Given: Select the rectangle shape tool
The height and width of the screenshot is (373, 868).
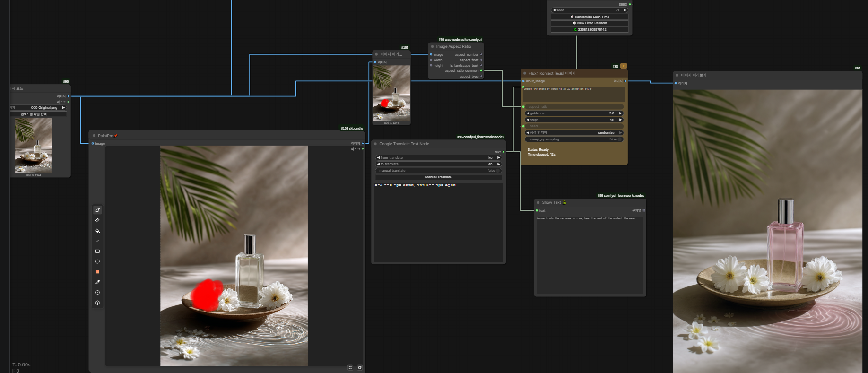Looking at the screenshot, I should pyautogui.click(x=97, y=251).
